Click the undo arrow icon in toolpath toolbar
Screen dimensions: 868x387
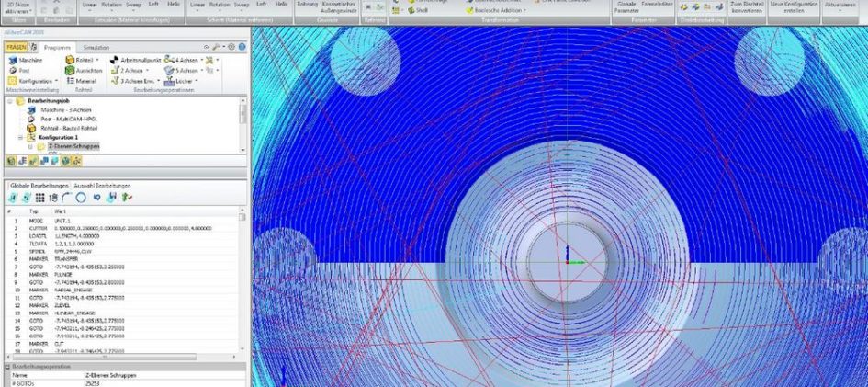click(x=96, y=198)
